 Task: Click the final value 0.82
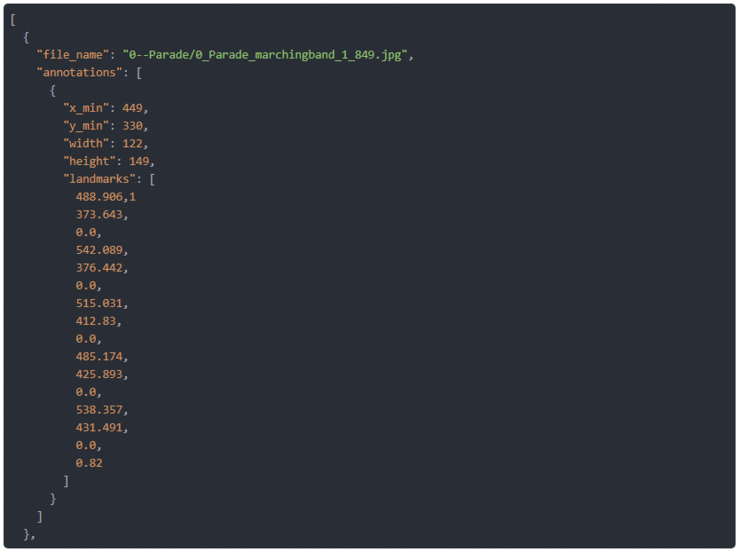click(89, 463)
